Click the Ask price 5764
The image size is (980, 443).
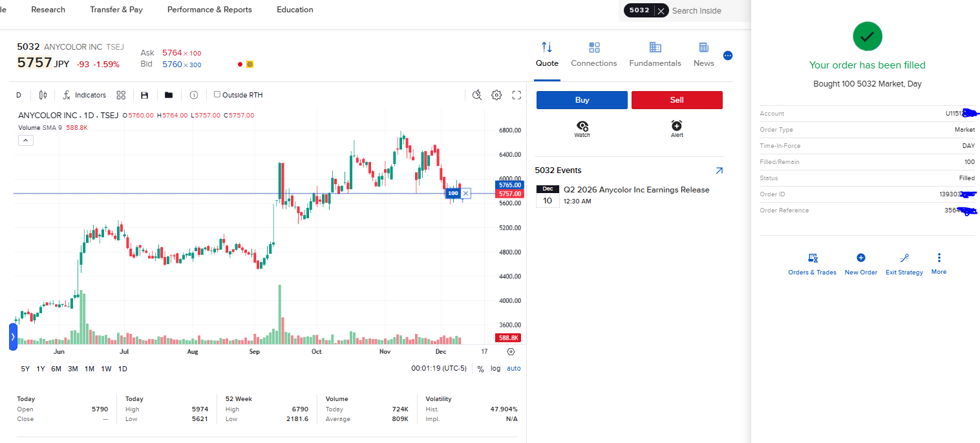click(x=172, y=53)
